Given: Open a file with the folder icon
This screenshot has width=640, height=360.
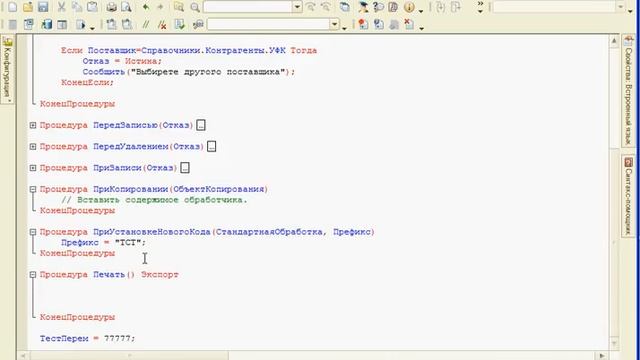Looking at the screenshot, I should [x=28, y=7].
